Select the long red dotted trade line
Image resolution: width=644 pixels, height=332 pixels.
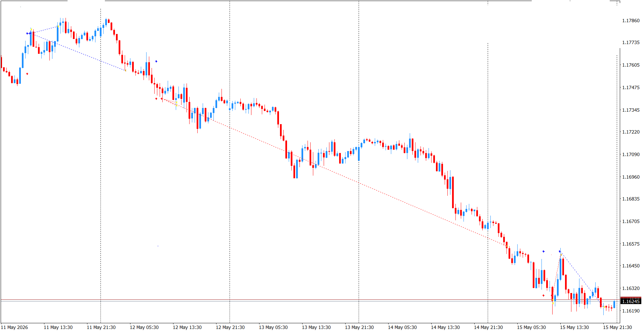tap(334, 173)
